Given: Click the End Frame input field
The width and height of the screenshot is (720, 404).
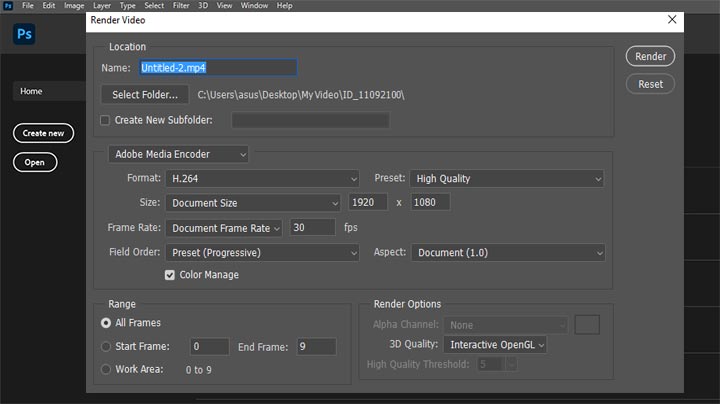Looking at the screenshot, I should click(316, 346).
